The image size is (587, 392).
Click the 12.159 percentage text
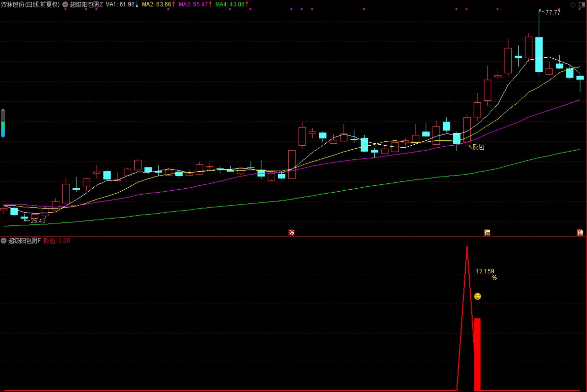coord(485,271)
